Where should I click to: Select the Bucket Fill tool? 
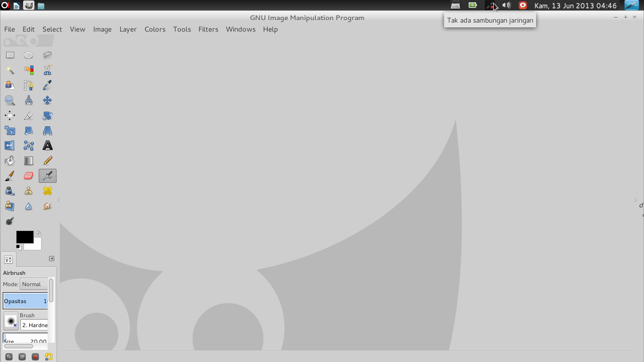(x=10, y=161)
